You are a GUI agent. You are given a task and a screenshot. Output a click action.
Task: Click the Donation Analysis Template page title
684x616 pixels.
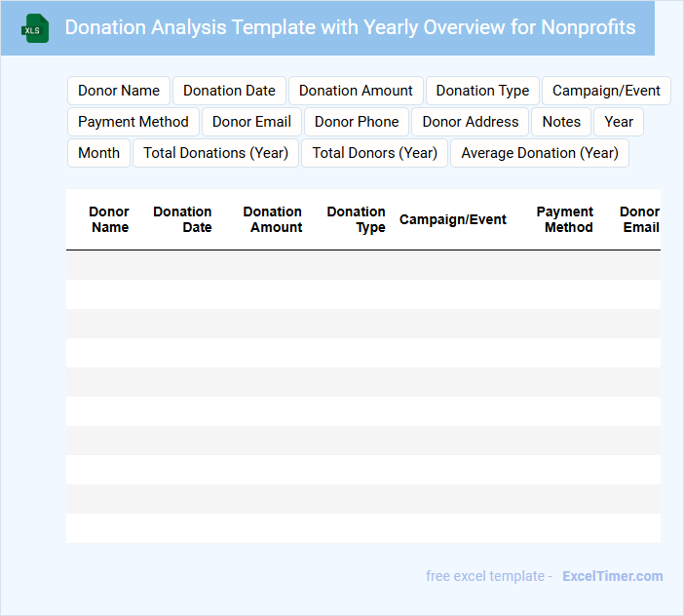point(351,27)
